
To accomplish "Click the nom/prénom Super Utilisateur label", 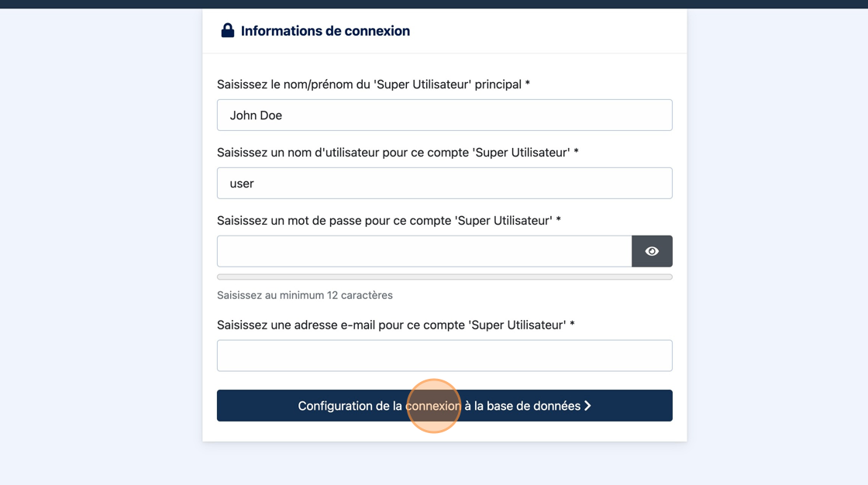I will (369, 84).
